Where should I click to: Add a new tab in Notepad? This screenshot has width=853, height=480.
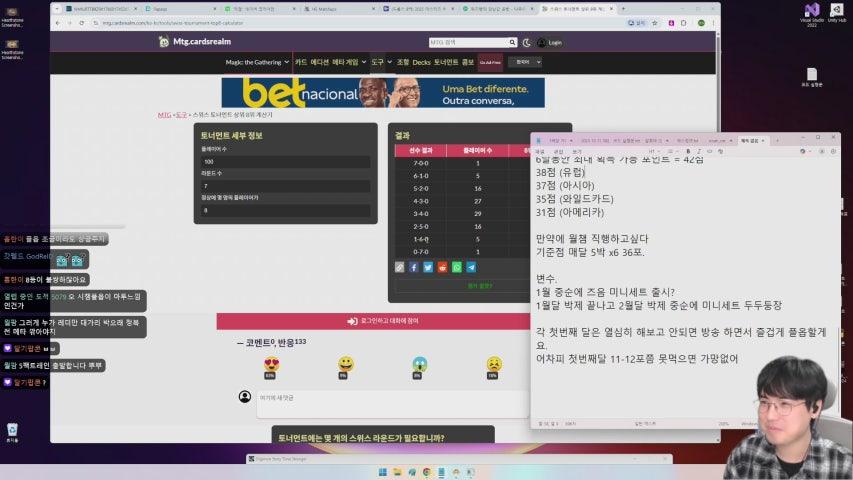coord(777,140)
